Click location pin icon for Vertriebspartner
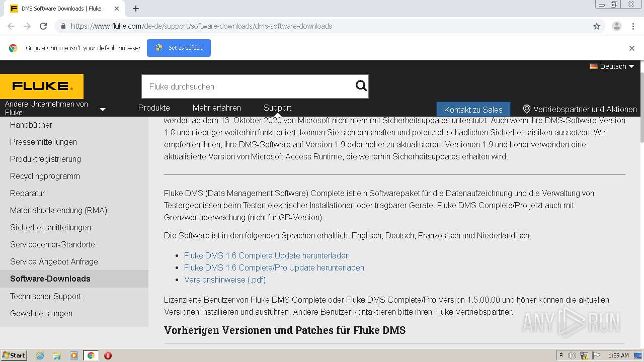The height and width of the screenshot is (362, 644). pos(527,109)
